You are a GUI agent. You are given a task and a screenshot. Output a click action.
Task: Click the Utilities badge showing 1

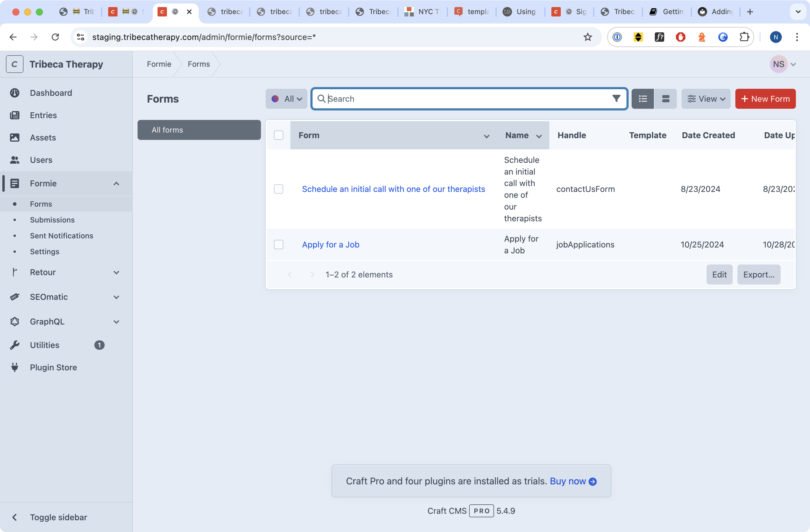pos(99,345)
